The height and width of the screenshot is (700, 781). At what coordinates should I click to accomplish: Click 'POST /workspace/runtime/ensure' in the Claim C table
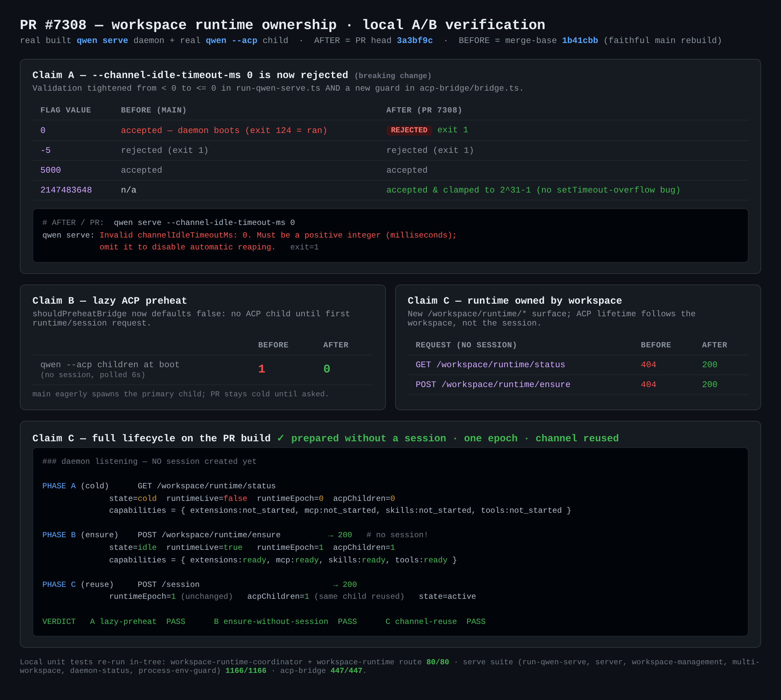493,385
